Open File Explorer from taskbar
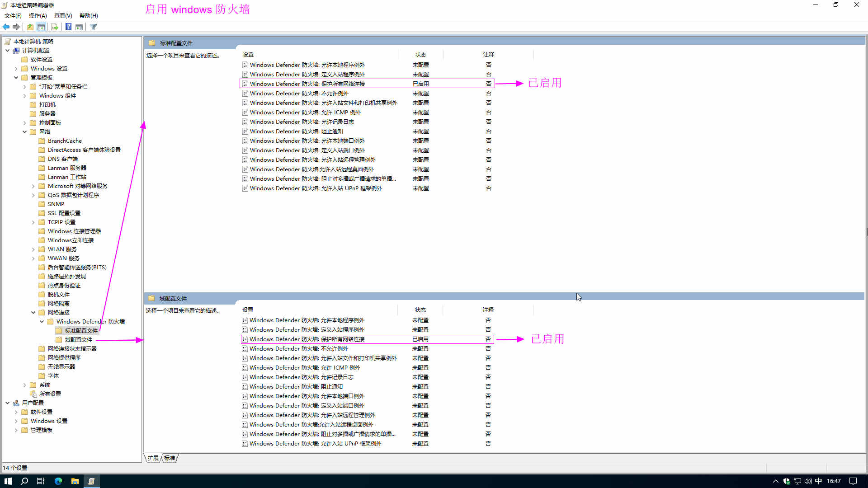 [x=75, y=481]
